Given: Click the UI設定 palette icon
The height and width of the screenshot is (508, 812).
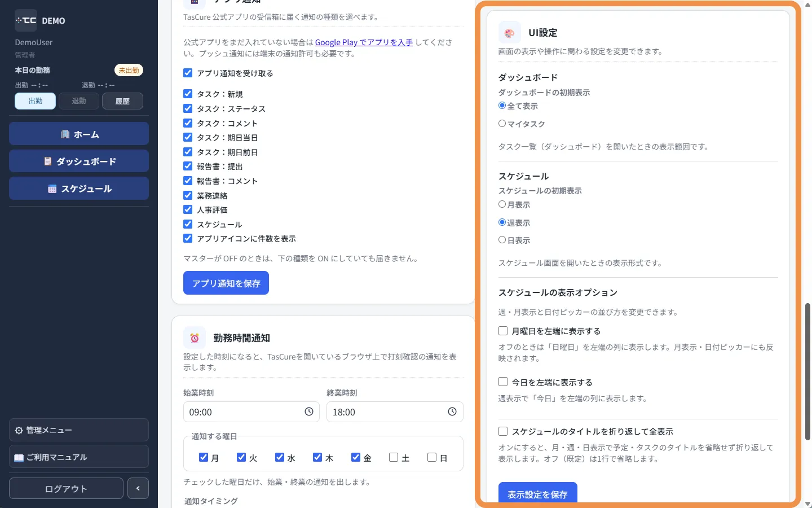Looking at the screenshot, I should 510,33.
